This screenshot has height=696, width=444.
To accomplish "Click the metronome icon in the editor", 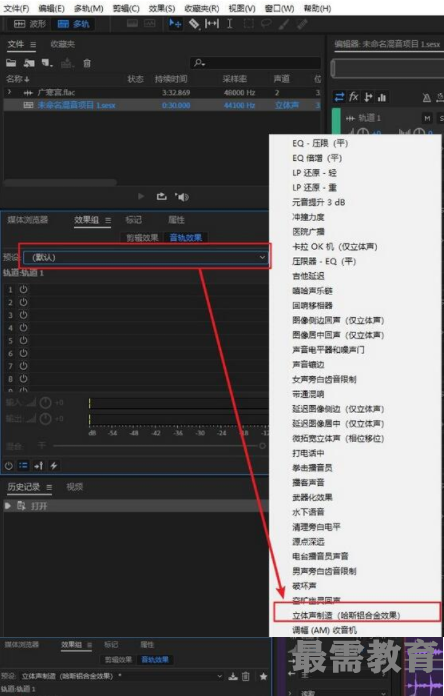I will click(x=426, y=97).
